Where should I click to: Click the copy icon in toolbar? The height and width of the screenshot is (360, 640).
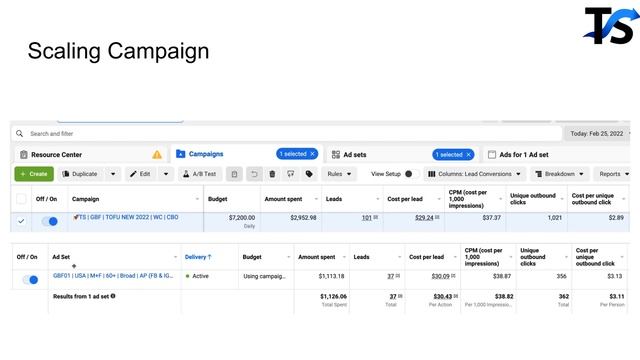click(x=234, y=174)
